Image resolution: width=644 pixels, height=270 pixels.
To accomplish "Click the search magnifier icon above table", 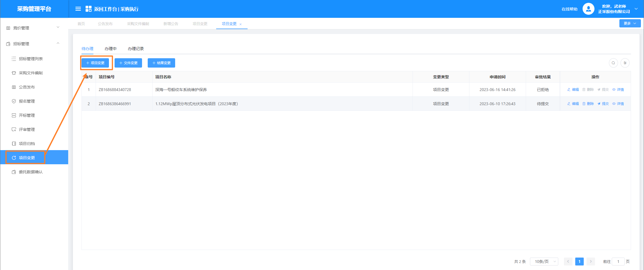I will coord(613,63).
